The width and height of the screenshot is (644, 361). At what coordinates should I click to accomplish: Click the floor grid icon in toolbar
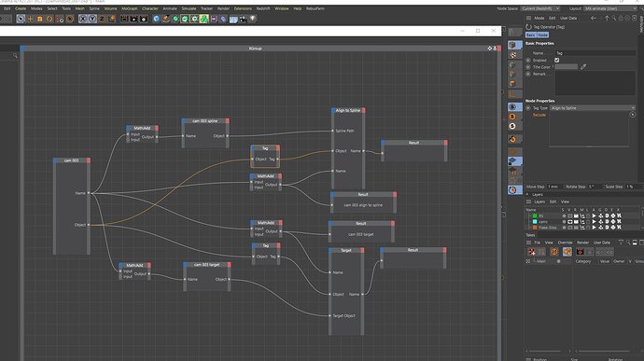pos(233,19)
